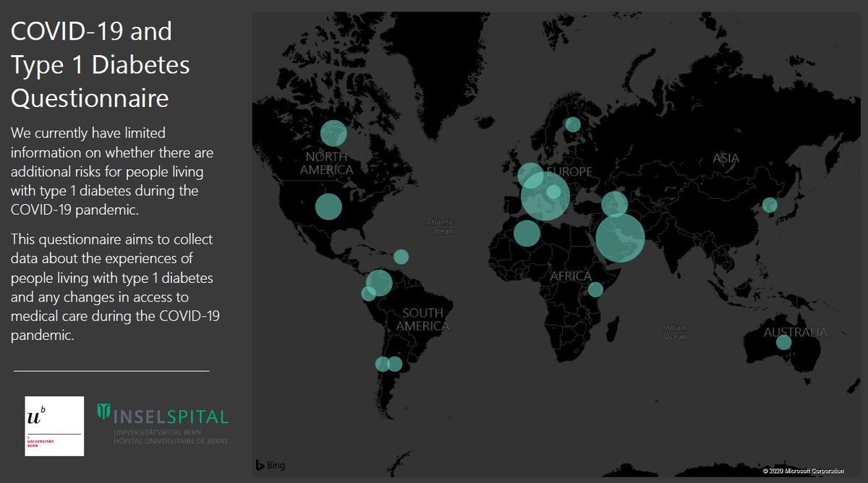The image size is (868, 483).
Task: Click the ASIA map label
Action: click(726, 158)
